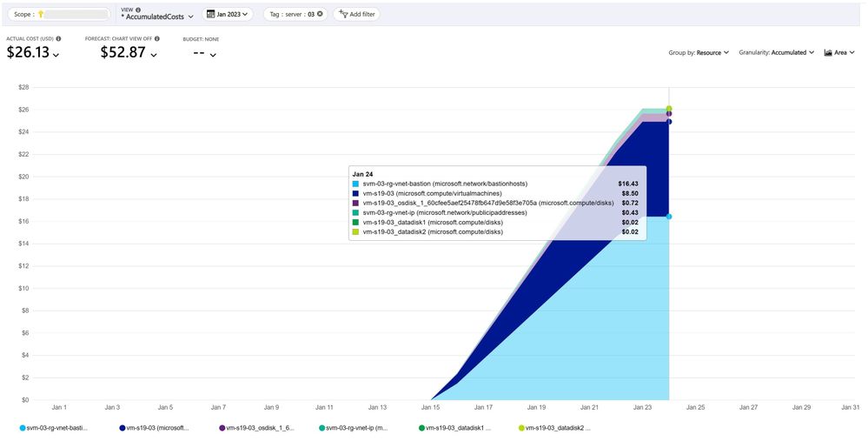Toggle vm-s19-03_osdisk legend series

pyautogui.click(x=257, y=428)
